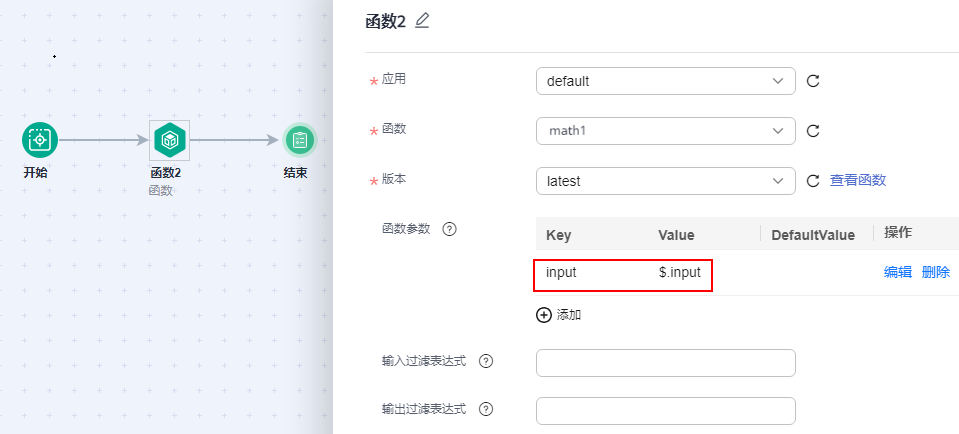
Task: Click 删除 to remove input parameter
Action: pos(936,272)
